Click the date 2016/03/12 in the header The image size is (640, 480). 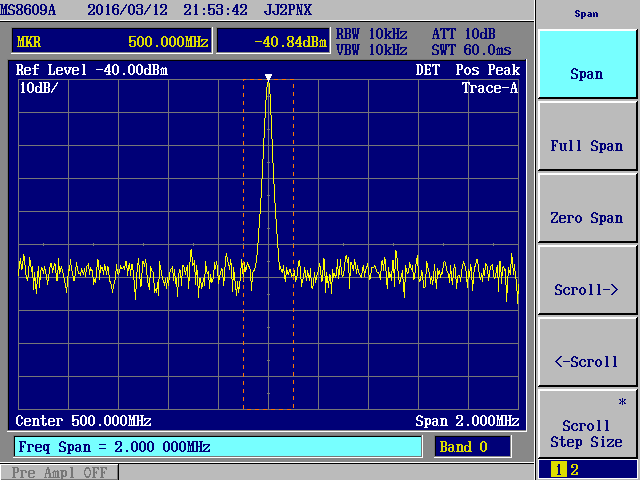(127, 10)
